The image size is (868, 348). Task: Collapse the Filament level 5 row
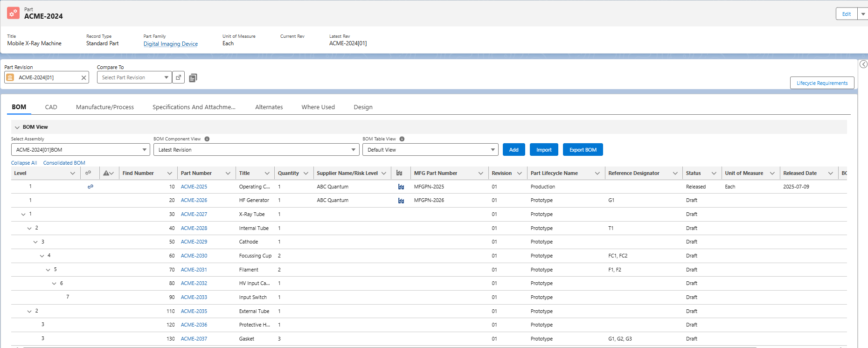point(48,270)
